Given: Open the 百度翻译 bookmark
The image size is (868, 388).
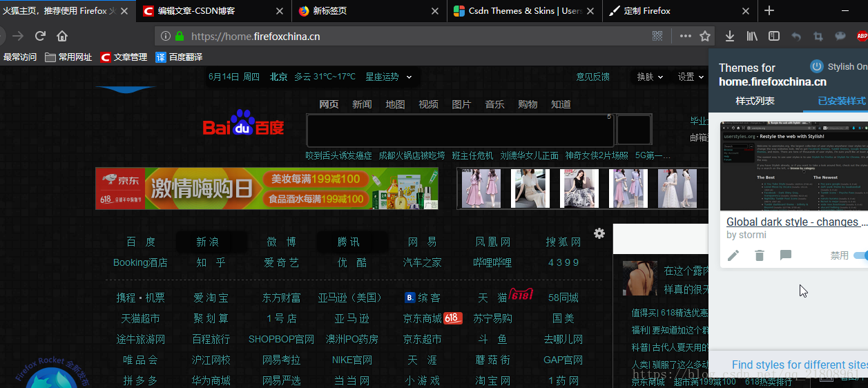Looking at the screenshot, I should (x=180, y=57).
